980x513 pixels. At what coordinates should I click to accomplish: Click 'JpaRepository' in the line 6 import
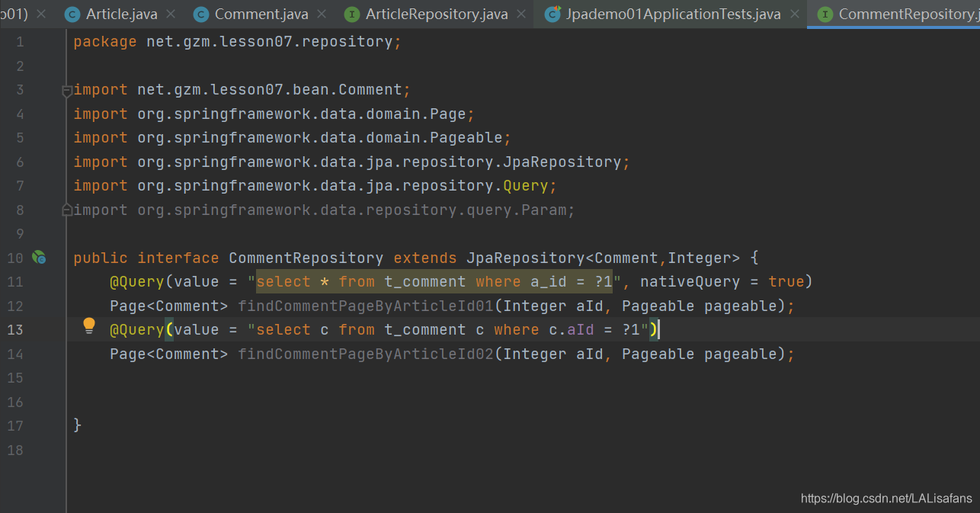(562, 162)
